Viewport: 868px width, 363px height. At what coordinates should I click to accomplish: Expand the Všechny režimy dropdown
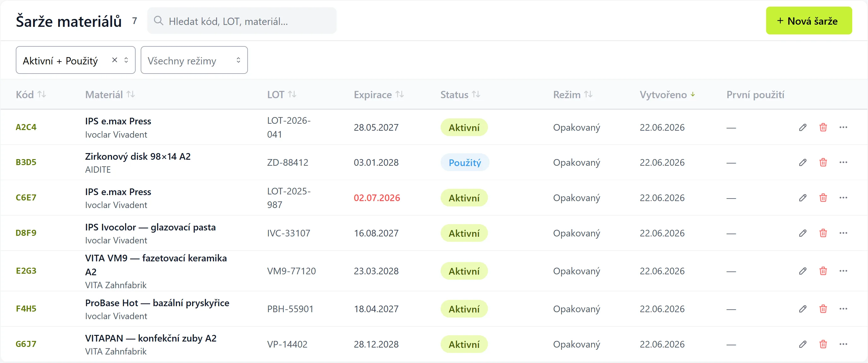[194, 60]
